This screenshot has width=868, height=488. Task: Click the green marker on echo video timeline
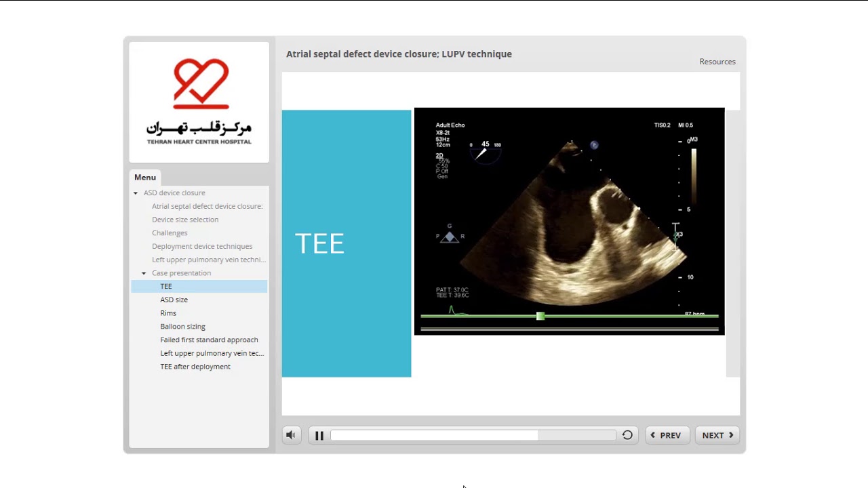540,317
